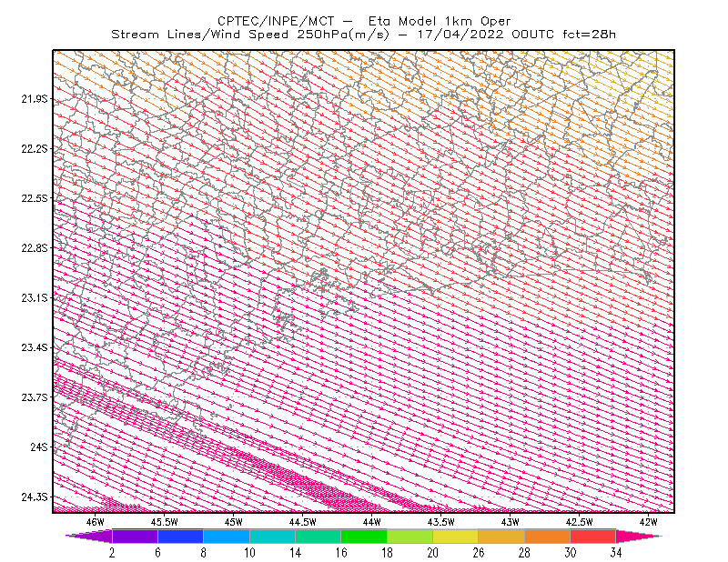
Task: Select the dark blue swatch between 6 and 8
Action: pos(180,536)
